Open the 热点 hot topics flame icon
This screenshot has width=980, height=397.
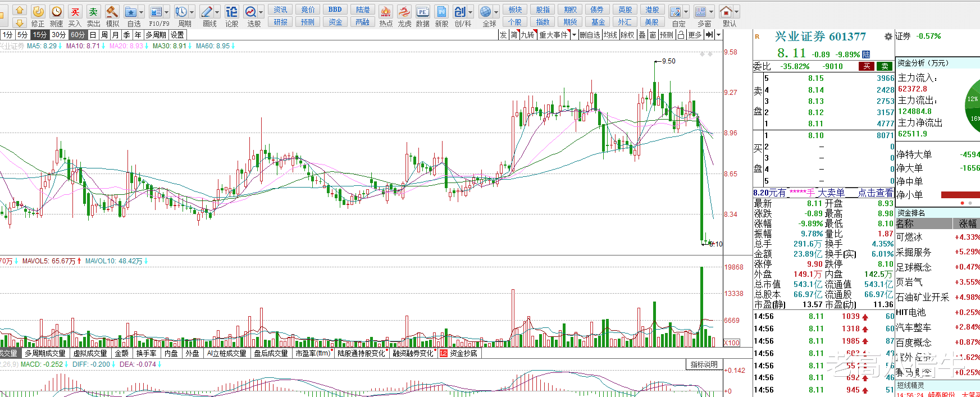(x=386, y=12)
